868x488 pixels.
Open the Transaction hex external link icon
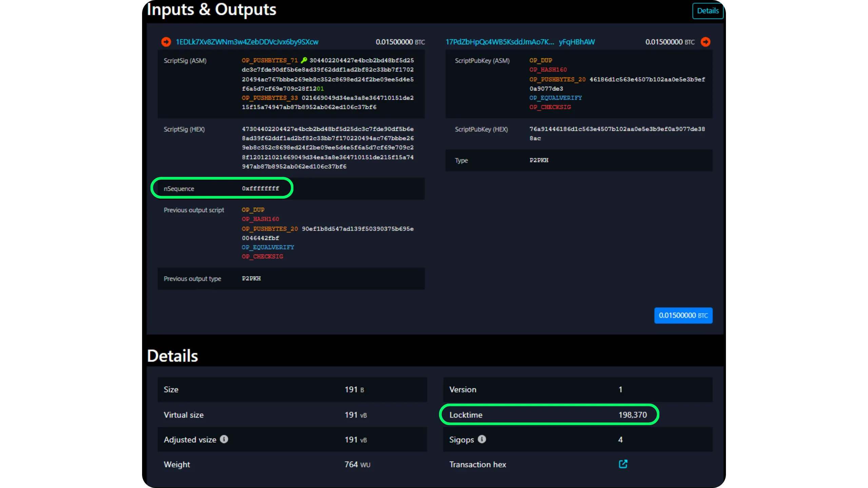[x=623, y=464]
